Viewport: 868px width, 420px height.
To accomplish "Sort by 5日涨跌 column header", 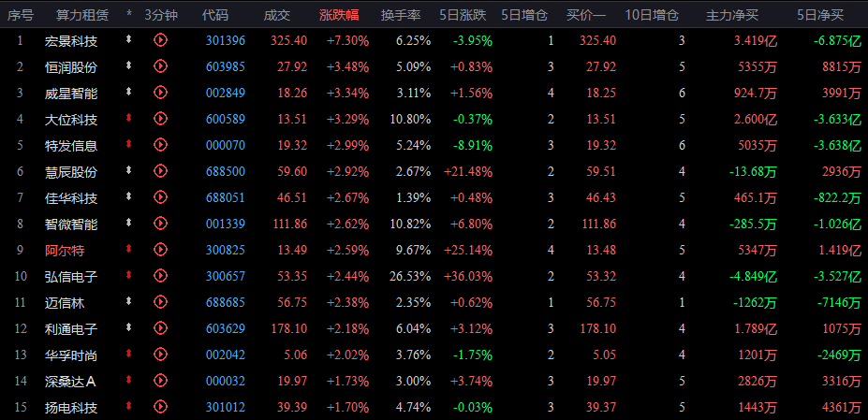I will (x=463, y=15).
